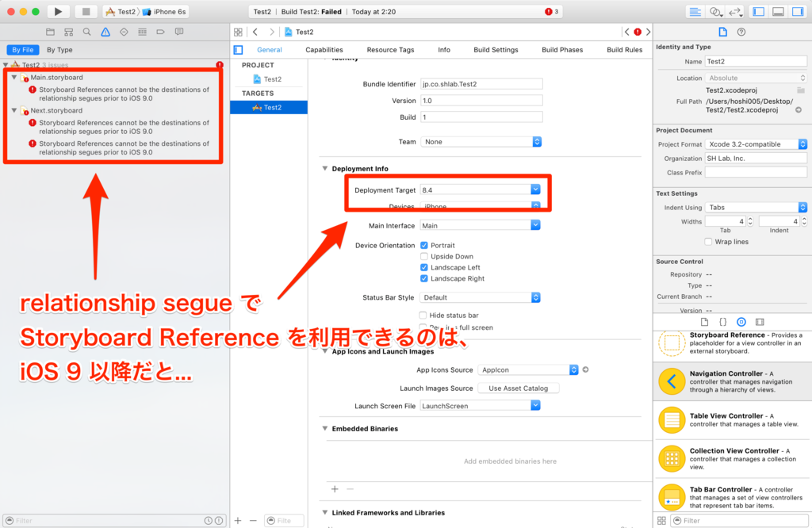Switch to the Info tab
Viewport: 812px width, 528px height.
point(444,50)
